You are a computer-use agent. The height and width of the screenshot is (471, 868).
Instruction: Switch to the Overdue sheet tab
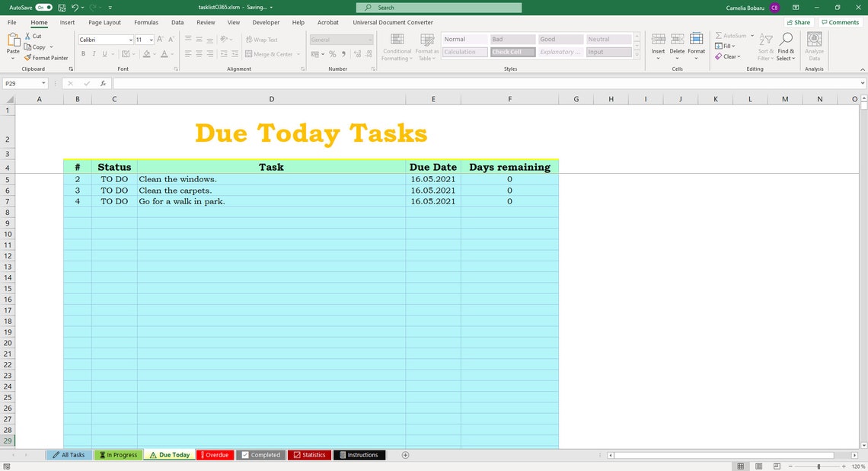tap(215, 454)
